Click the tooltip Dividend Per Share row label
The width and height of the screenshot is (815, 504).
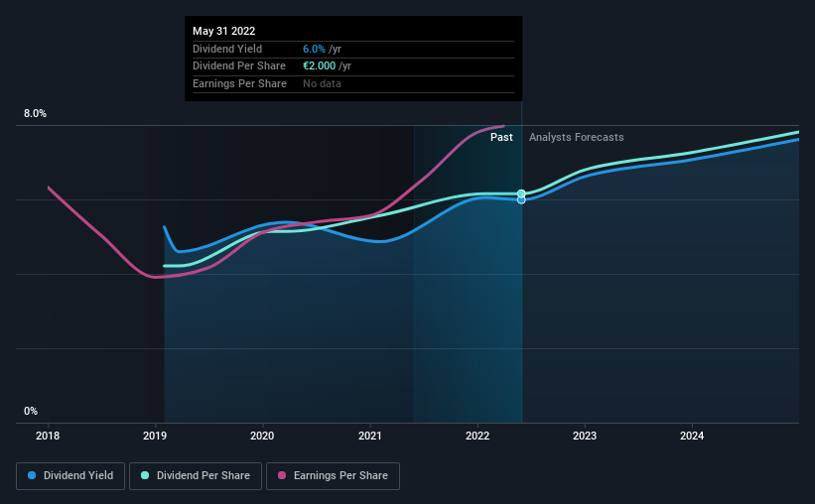pyautogui.click(x=239, y=66)
